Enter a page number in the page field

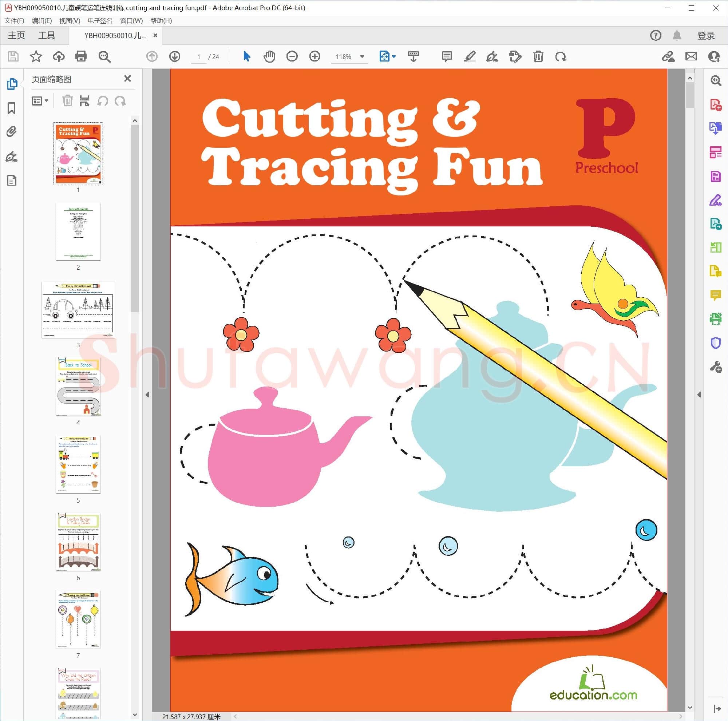click(199, 56)
